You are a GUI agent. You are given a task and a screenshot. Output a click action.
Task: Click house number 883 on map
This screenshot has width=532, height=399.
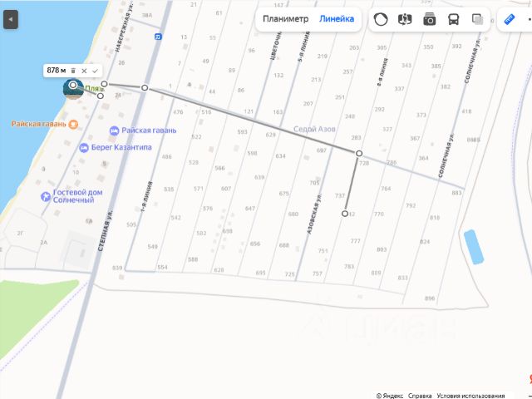pyautogui.click(x=456, y=193)
